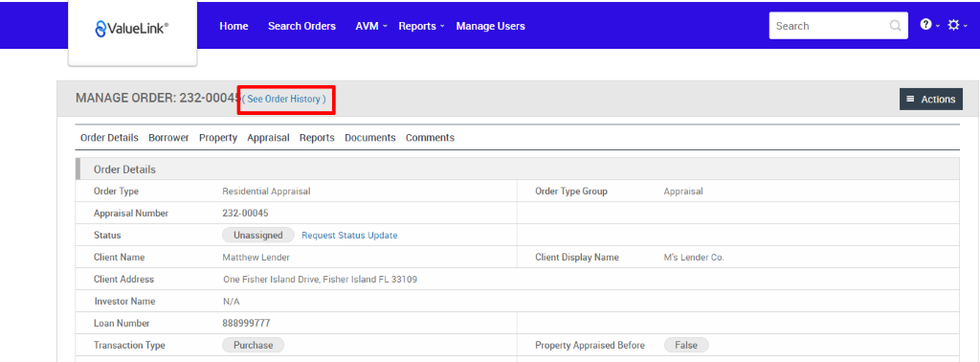
Task: Click Order Type Group Appraisal value
Action: pyautogui.click(x=683, y=192)
